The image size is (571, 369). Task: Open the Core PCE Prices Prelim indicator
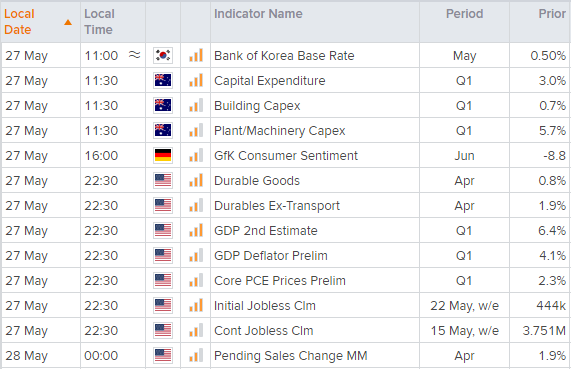click(x=280, y=281)
